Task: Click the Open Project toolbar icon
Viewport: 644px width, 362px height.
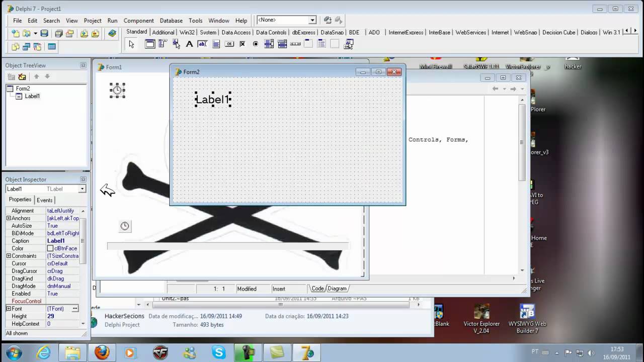Action: click(70, 33)
